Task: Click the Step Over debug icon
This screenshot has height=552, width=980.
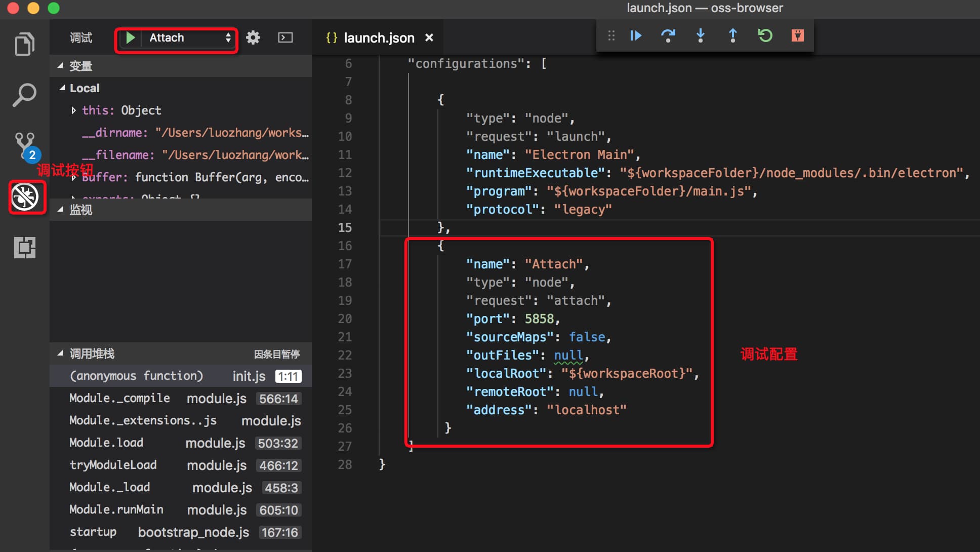Action: [668, 35]
